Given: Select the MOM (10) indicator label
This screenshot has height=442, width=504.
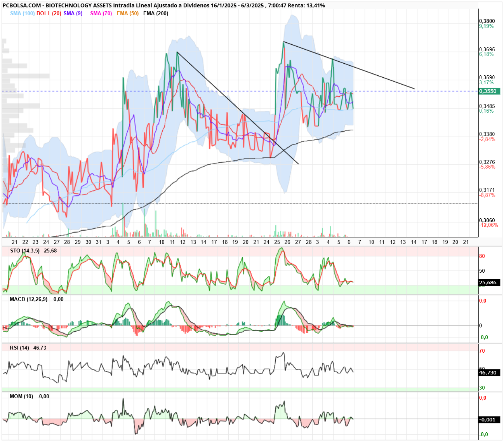Looking at the screenshot, I should pos(21,396).
